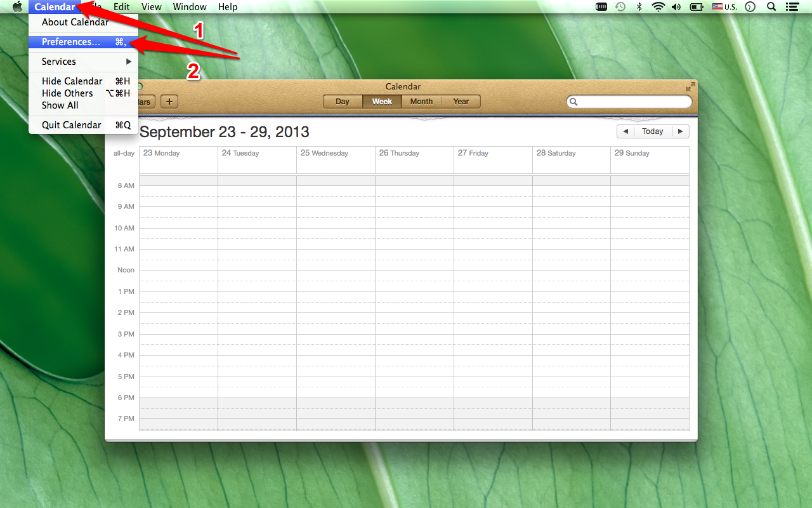This screenshot has width=812, height=508.
Task: Choose About Calendar
Action: tap(83, 22)
